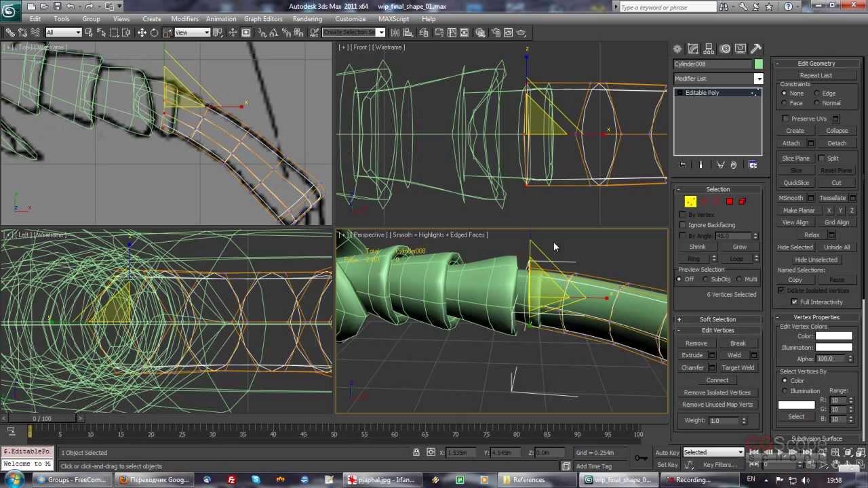Select the Move tool in main toolbar

pyautogui.click(x=142, y=33)
